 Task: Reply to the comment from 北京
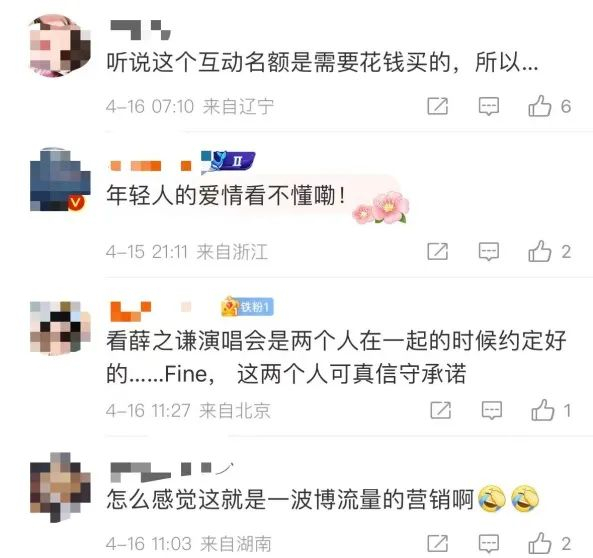[x=492, y=411]
